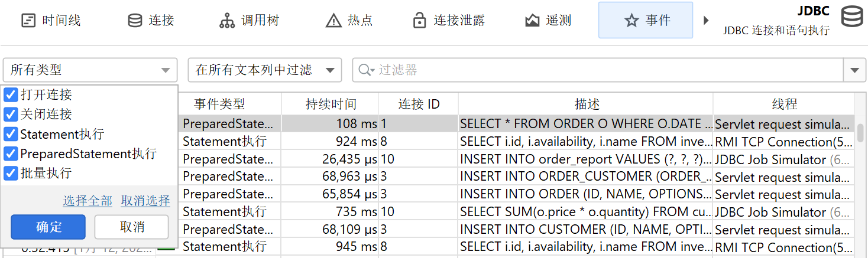The height and width of the screenshot is (258, 868).
Task: Expand the 所有类型 dropdown
Action: click(90, 70)
